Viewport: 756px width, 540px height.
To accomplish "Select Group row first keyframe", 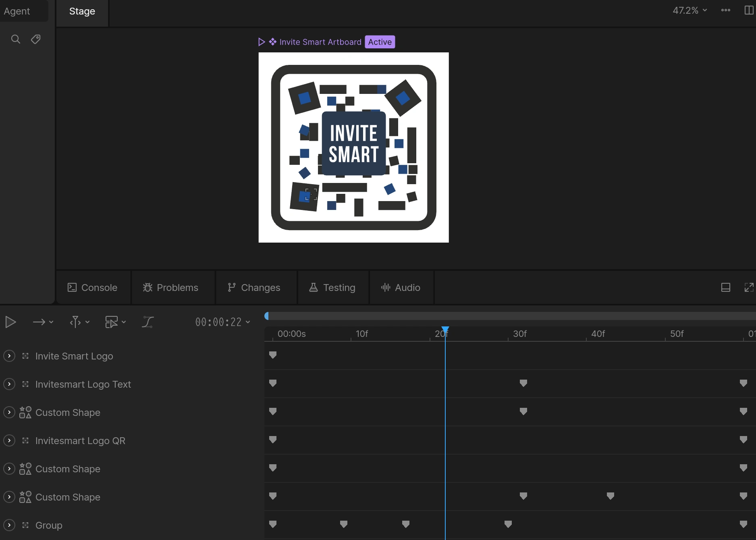I will pyautogui.click(x=273, y=524).
